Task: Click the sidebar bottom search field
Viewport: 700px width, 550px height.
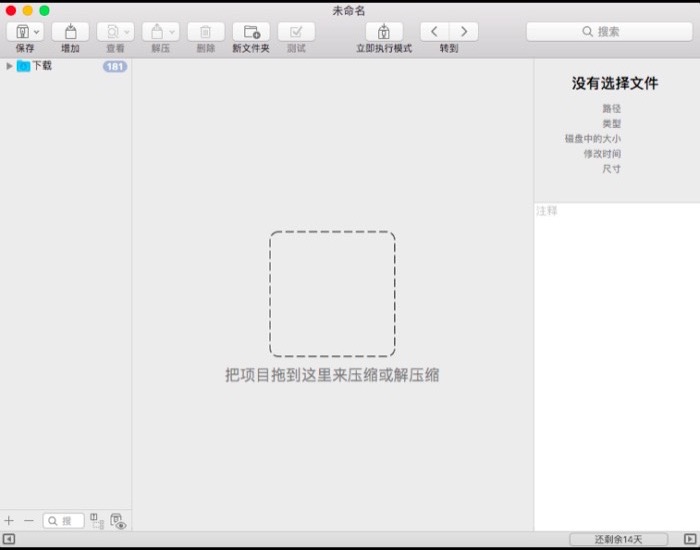Action: 64,521
